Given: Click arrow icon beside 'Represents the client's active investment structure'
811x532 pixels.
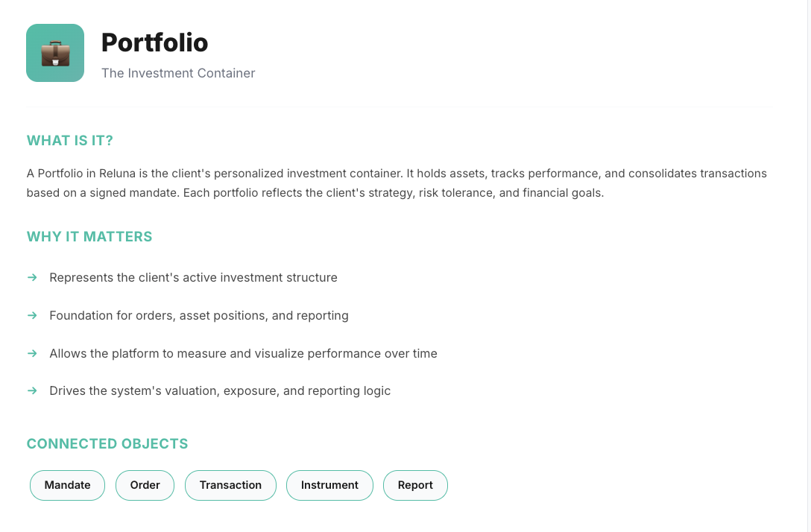Looking at the screenshot, I should coord(32,277).
